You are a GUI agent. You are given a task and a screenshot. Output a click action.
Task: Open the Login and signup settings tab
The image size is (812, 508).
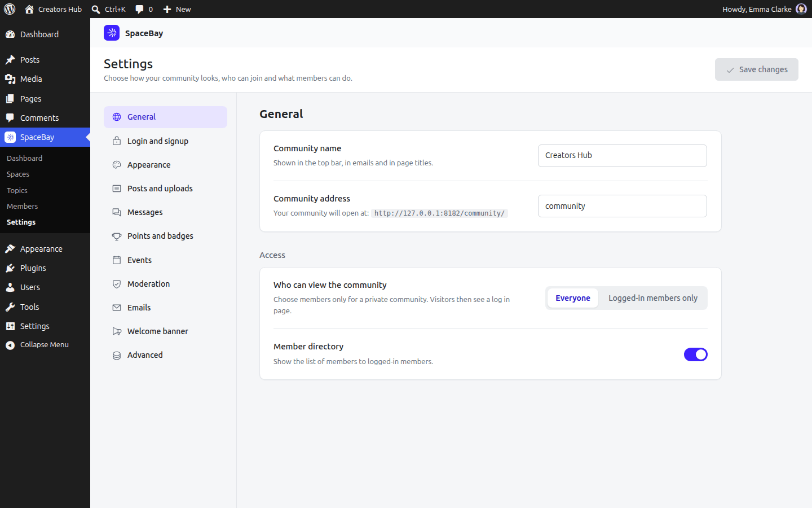click(x=165, y=141)
